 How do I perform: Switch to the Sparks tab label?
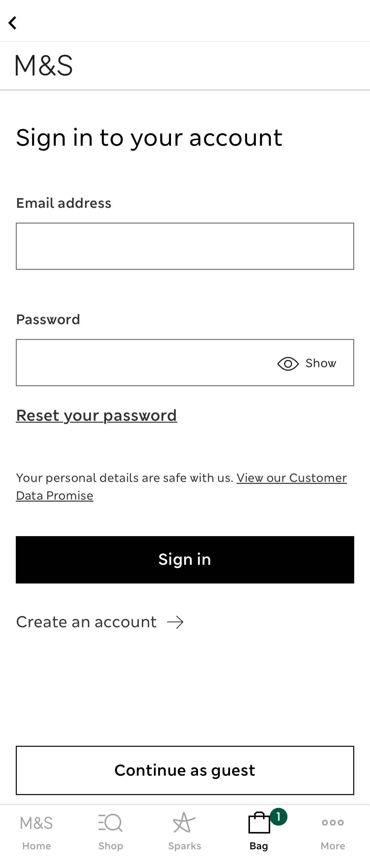click(185, 846)
